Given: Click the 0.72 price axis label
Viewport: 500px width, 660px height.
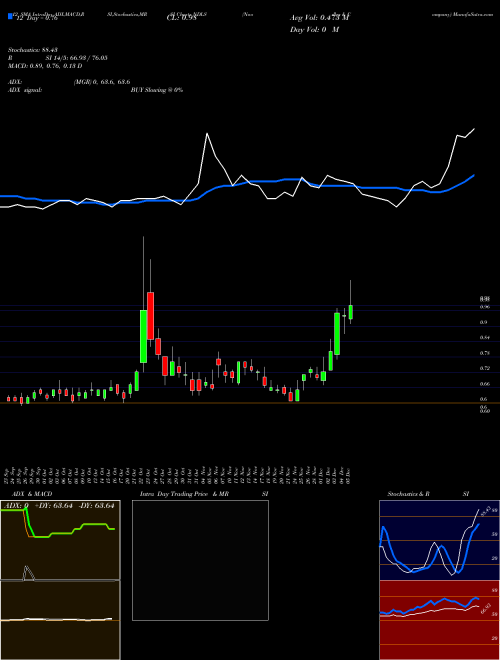Looking at the screenshot, I should (485, 368).
